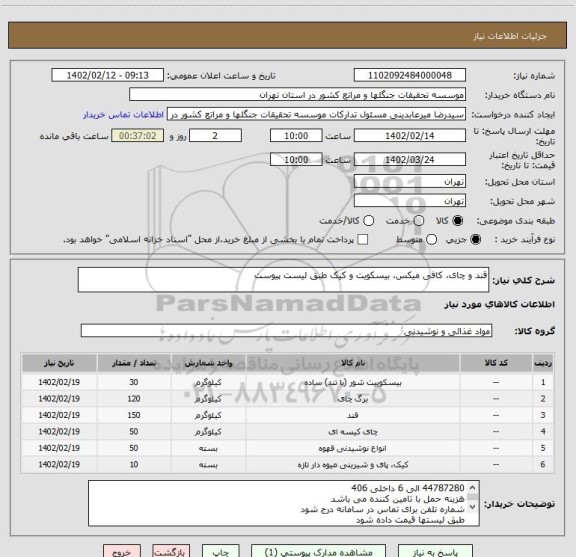Select the متوسط purchase type radio
Image resolution: width=576 pixels, height=557 pixels.
tap(431, 240)
